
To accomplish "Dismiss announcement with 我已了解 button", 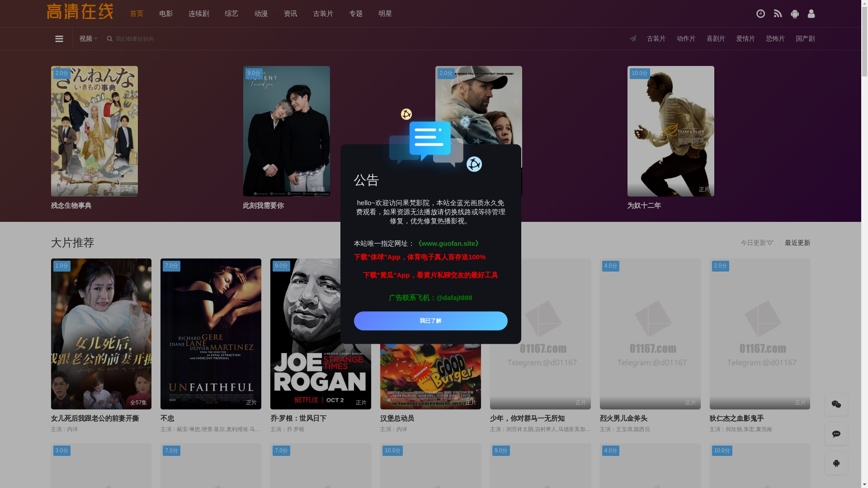I will pos(430,321).
